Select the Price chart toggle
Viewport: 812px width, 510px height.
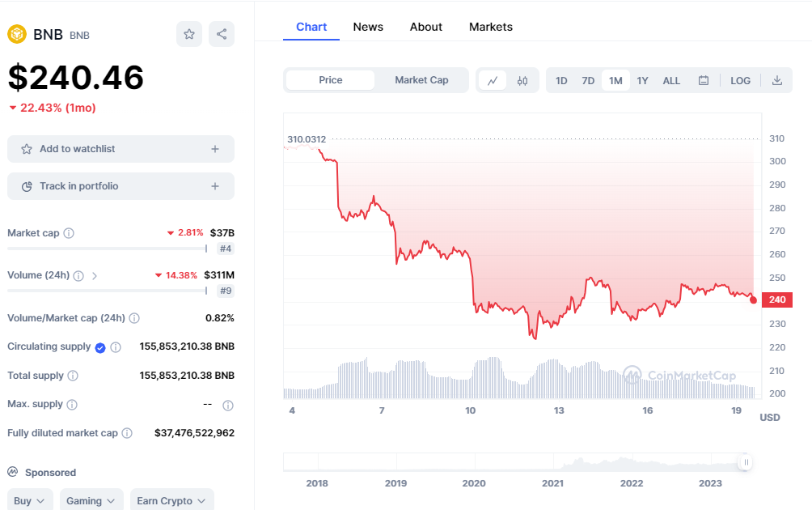(331, 80)
